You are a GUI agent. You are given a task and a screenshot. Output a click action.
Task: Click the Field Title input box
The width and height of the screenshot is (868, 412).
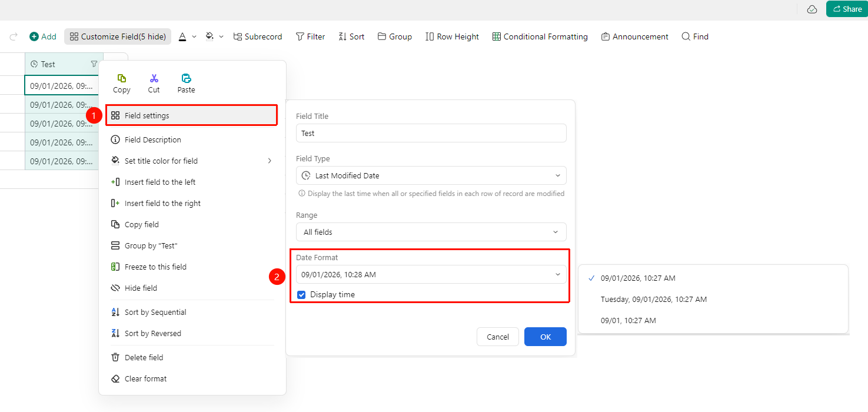(x=431, y=133)
